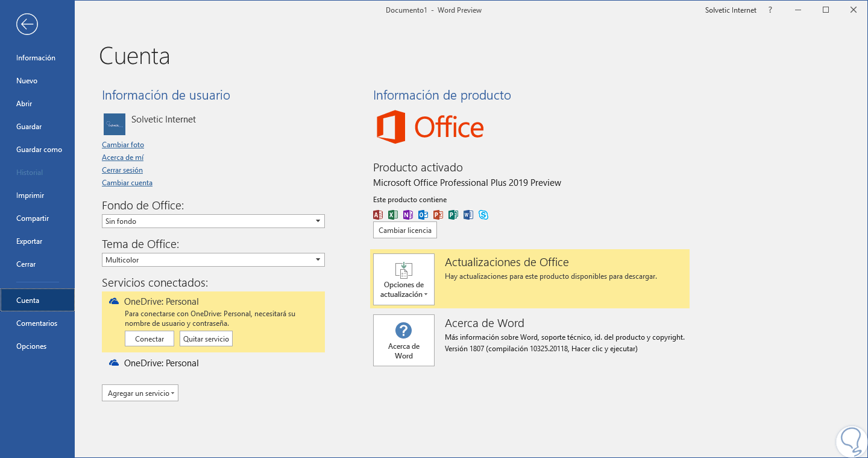
Task: Click 'Microsoft Office Professional Plus 2019 Preview' text
Action: coord(467,183)
